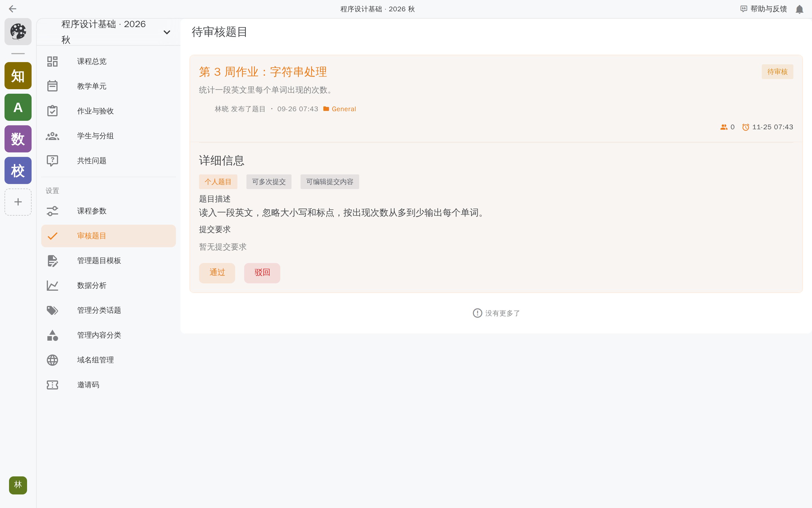Image resolution: width=812 pixels, height=508 pixels.
Task: Open 帮助与反馈 feedback link
Action: pos(764,9)
